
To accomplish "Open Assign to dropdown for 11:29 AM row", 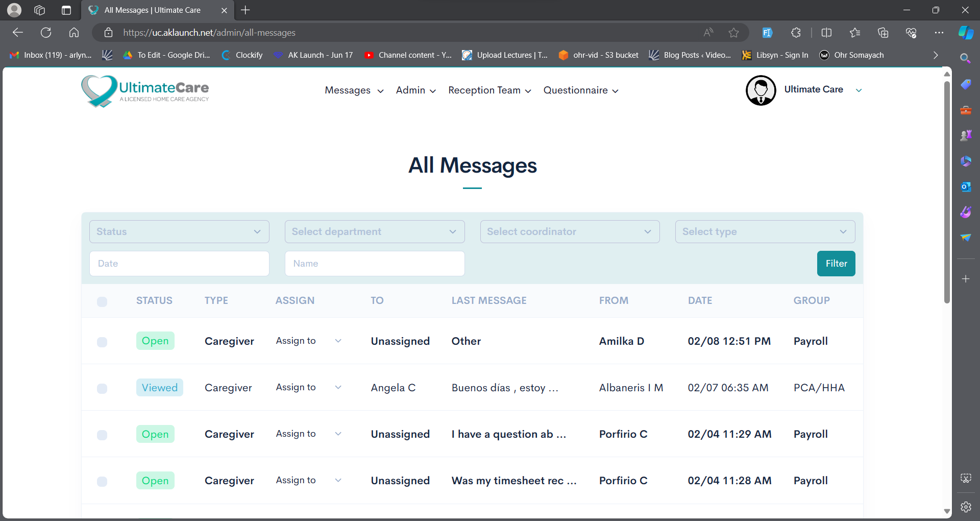I will tap(309, 434).
